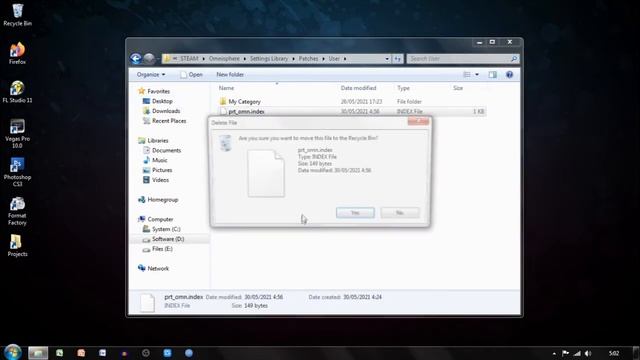Click the Open toolbar button

click(x=191, y=75)
